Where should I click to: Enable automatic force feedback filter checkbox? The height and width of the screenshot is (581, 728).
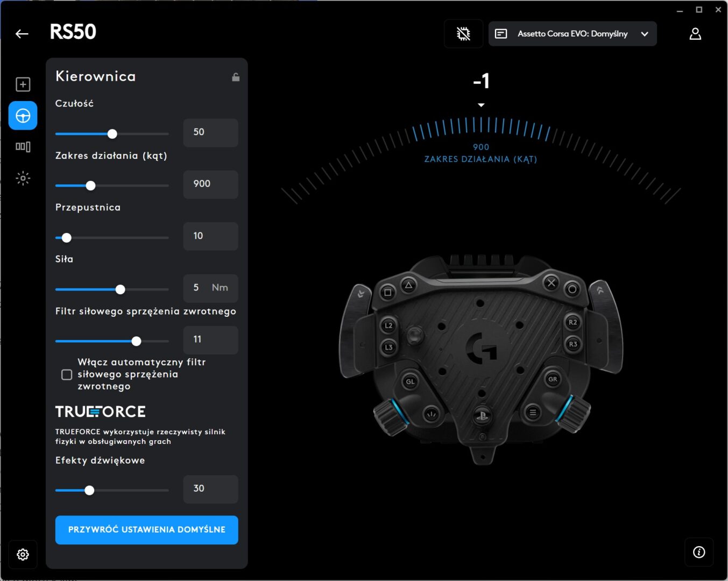(67, 374)
